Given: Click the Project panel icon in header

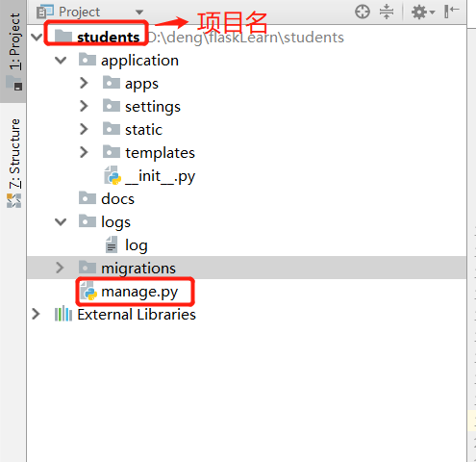Looking at the screenshot, I should click(x=44, y=12).
